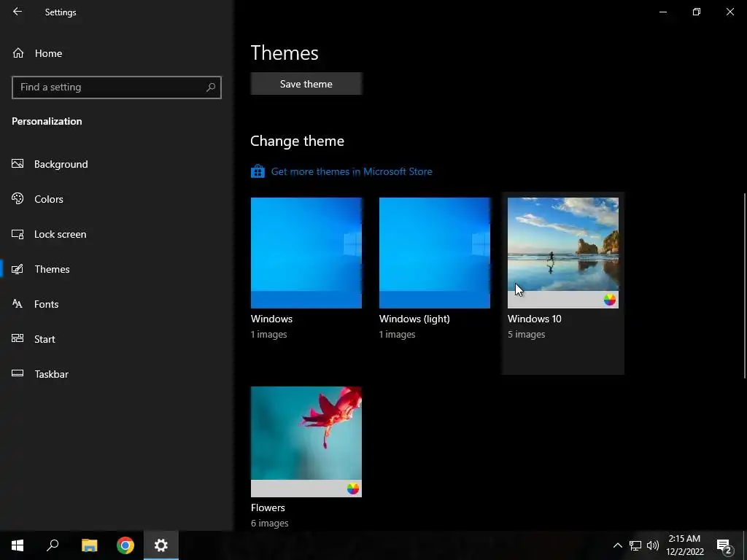Launch Google Chrome from the taskbar

pyautogui.click(x=125, y=545)
